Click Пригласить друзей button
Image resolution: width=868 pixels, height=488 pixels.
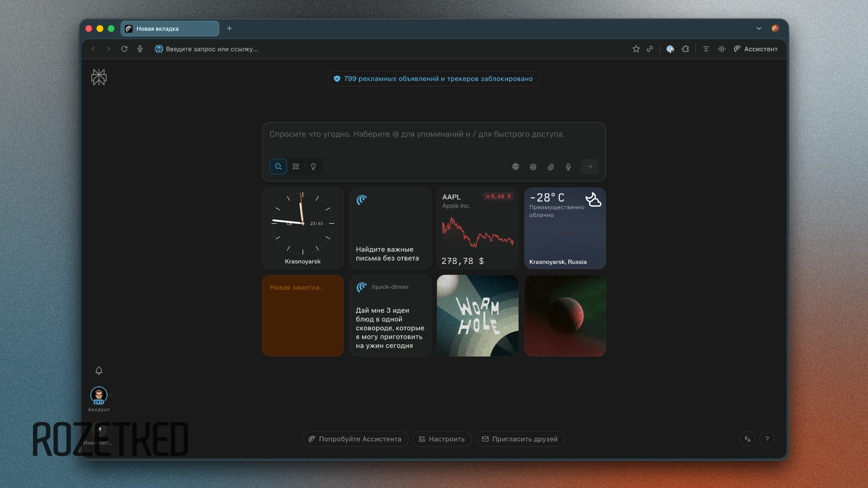pyautogui.click(x=520, y=439)
